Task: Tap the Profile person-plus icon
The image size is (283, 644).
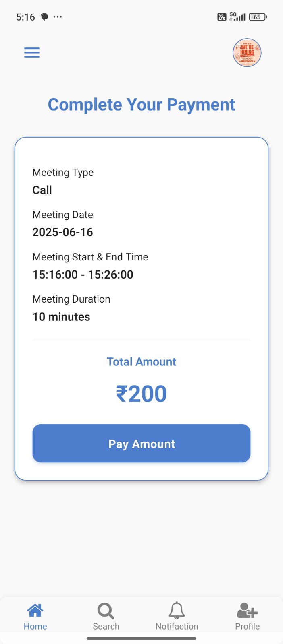Action: coord(247,611)
